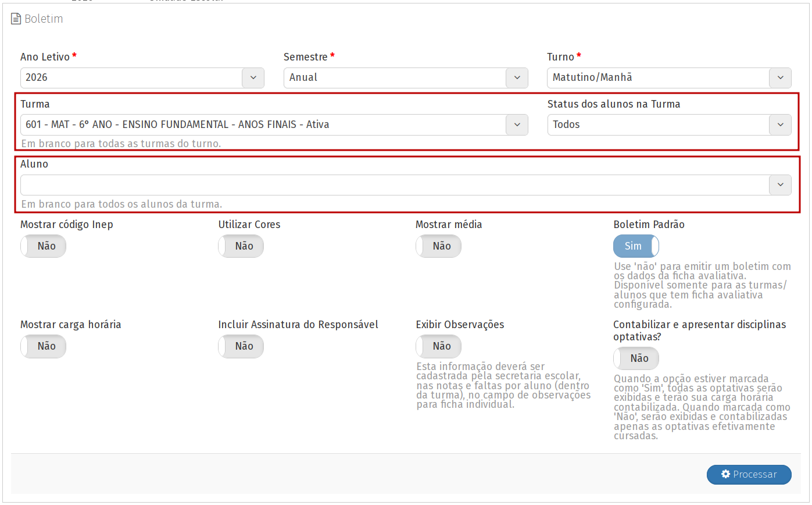
Task: Expand the Turma dropdown chevron
Action: pos(517,125)
